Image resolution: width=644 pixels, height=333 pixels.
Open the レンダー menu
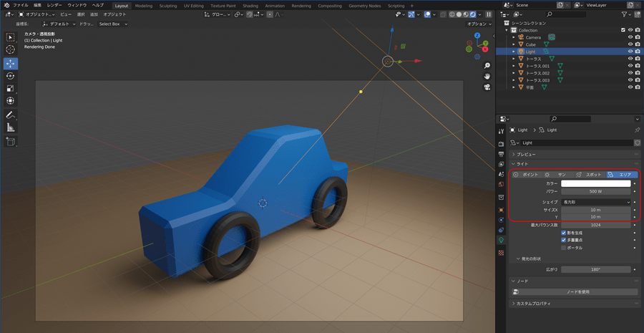pyautogui.click(x=54, y=6)
